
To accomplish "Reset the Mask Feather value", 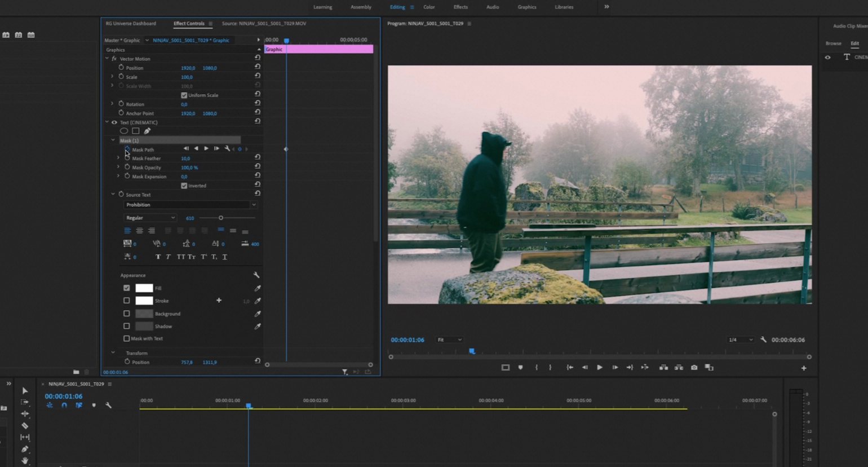I will click(258, 157).
